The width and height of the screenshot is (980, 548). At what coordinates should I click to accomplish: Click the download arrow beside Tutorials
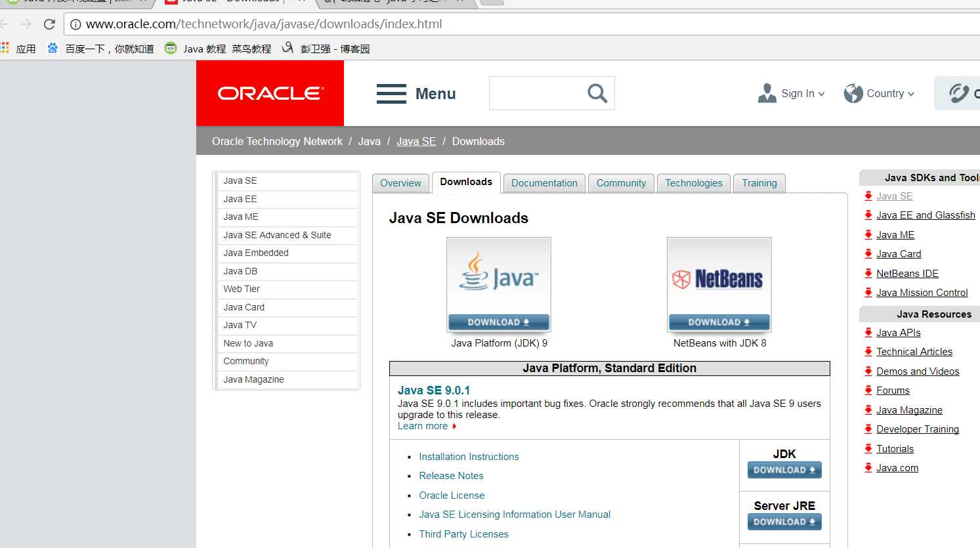868,448
